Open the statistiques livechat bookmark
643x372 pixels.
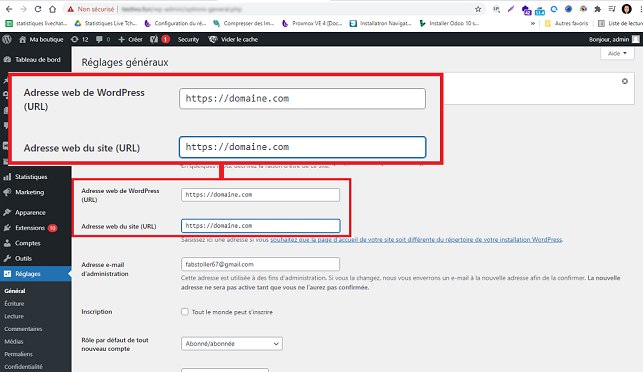(x=36, y=23)
